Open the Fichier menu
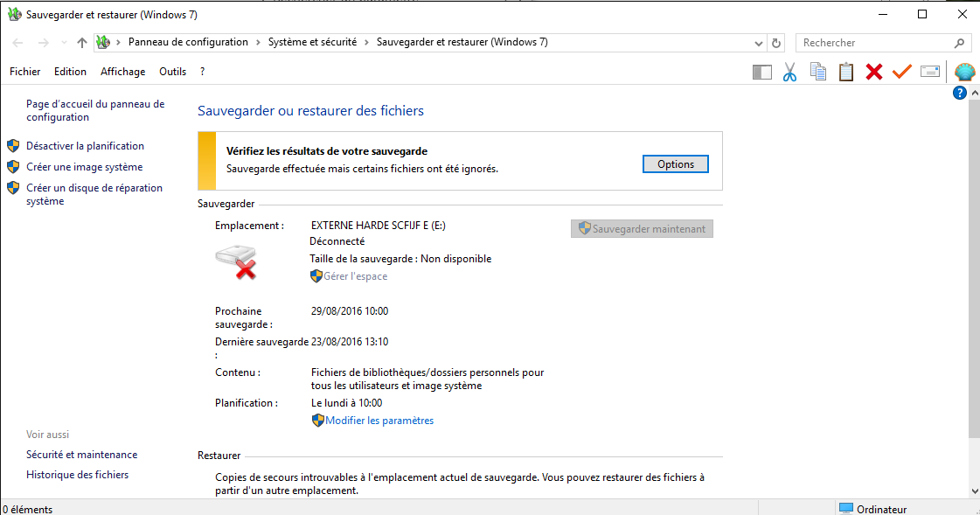The image size is (980, 515). pyautogui.click(x=25, y=72)
